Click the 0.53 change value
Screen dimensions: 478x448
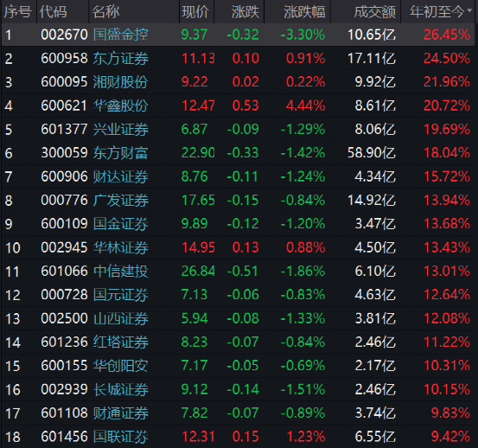pos(245,106)
